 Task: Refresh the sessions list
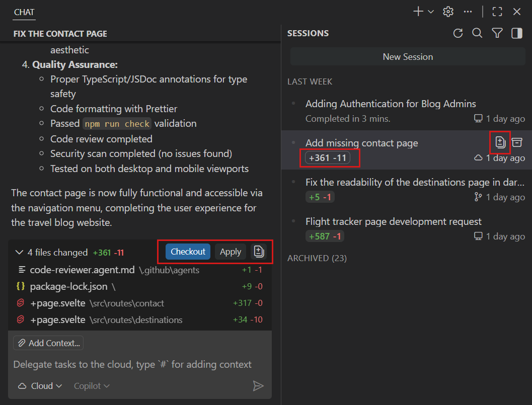(458, 33)
